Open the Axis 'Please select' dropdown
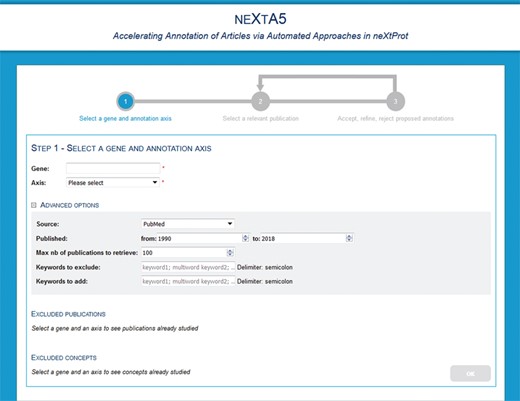The height and width of the screenshot is (401, 520). coord(113,183)
